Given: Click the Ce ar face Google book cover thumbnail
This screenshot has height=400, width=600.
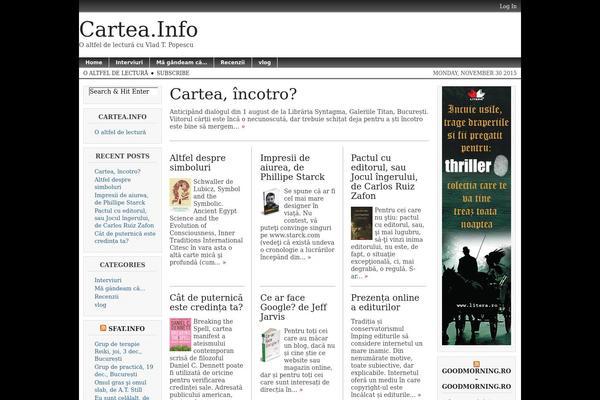Looking at the screenshot, I should (x=271, y=345).
